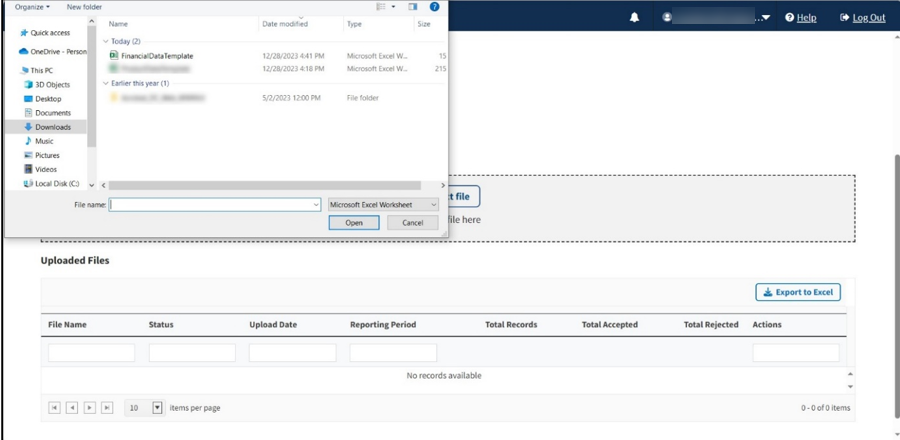Go to the Music folder
Viewport: 900px width, 440px height.
click(44, 141)
